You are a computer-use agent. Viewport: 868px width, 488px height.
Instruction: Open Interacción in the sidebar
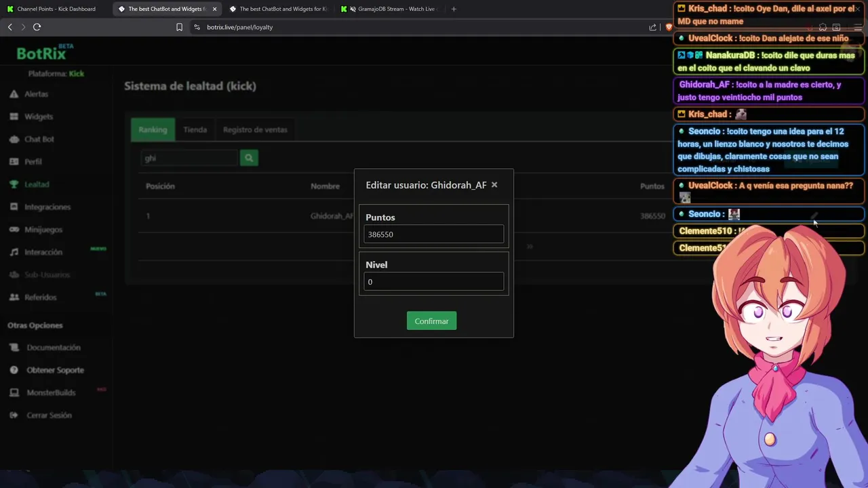(x=43, y=252)
